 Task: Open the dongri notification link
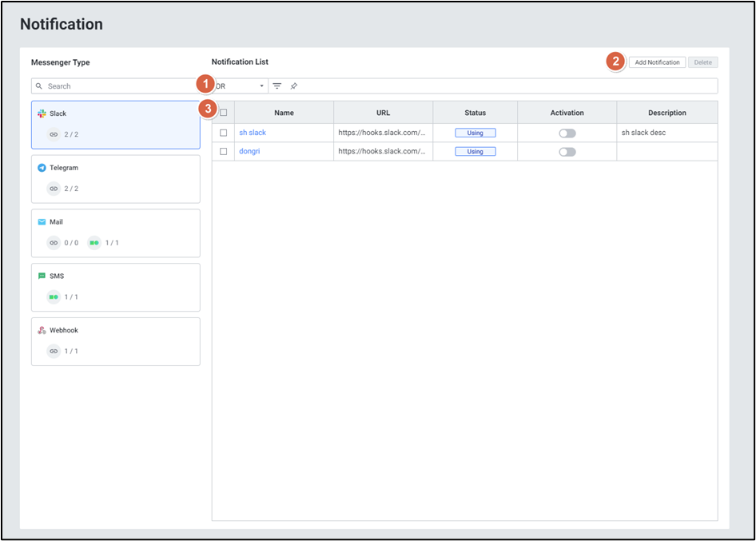pyautogui.click(x=249, y=151)
